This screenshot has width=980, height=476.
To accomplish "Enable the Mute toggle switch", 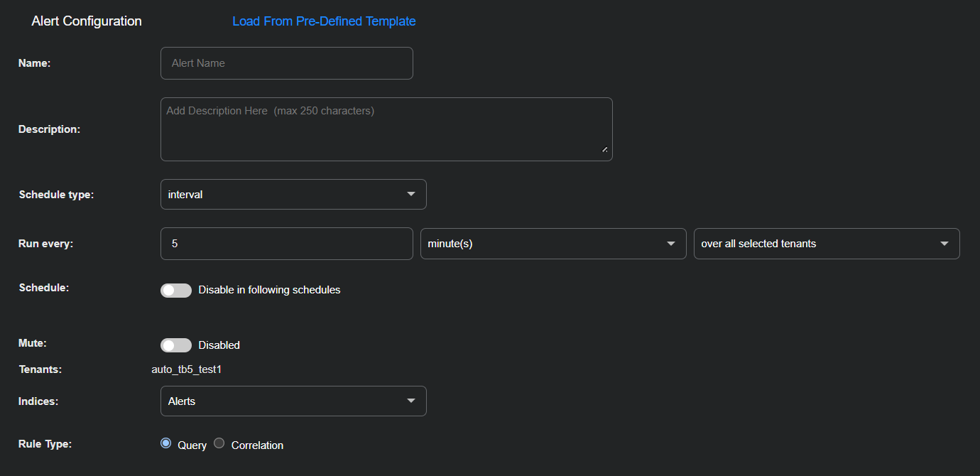I will click(x=176, y=345).
